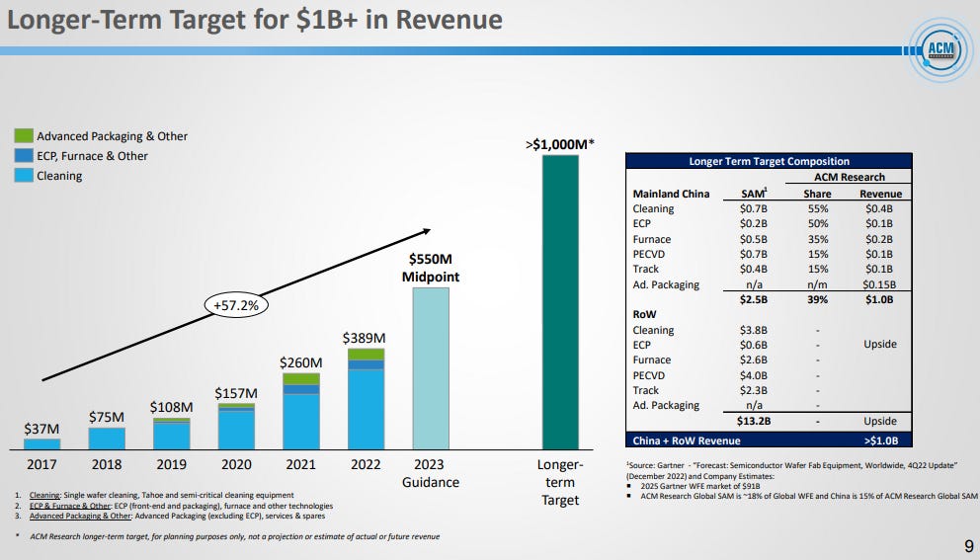
Task: Click the $13.2B RoW SAM total
Action: 754,422
